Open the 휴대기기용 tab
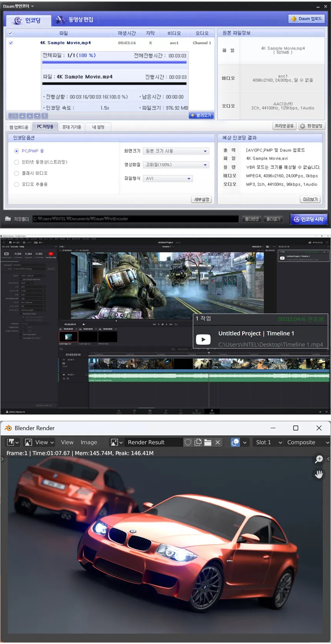This screenshot has height=644, width=331. 72,127
